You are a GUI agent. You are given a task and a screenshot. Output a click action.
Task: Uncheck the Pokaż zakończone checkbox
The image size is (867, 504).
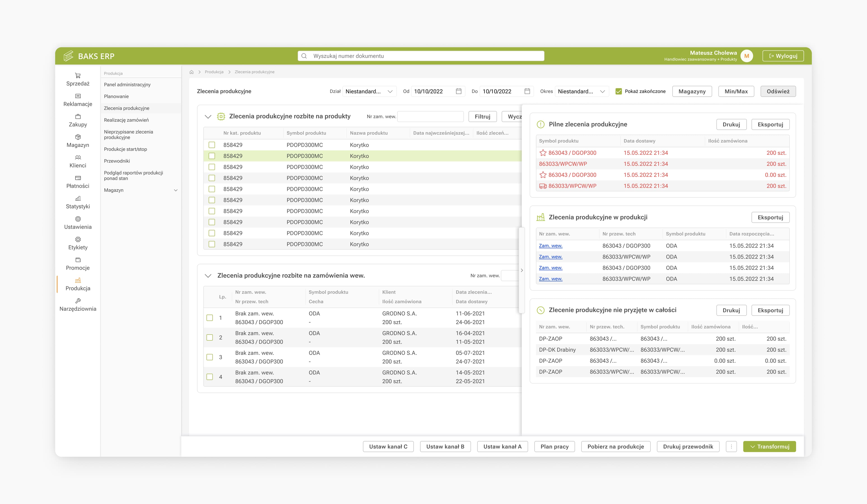point(619,91)
